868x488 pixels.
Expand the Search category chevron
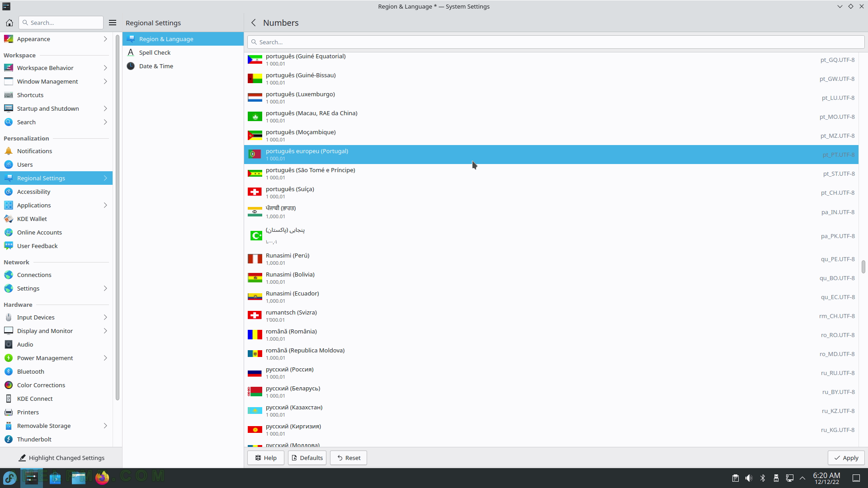coord(105,122)
